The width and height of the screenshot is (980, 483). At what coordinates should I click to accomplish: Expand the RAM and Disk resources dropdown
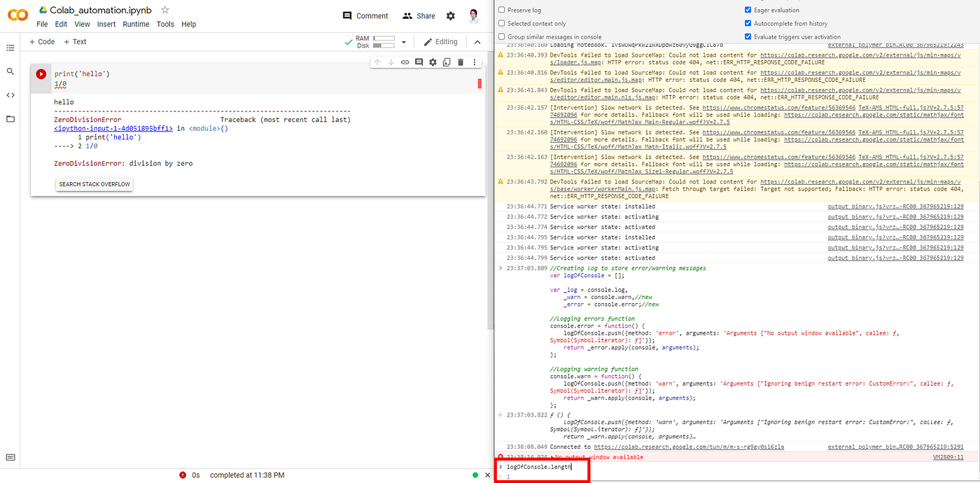click(402, 41)
